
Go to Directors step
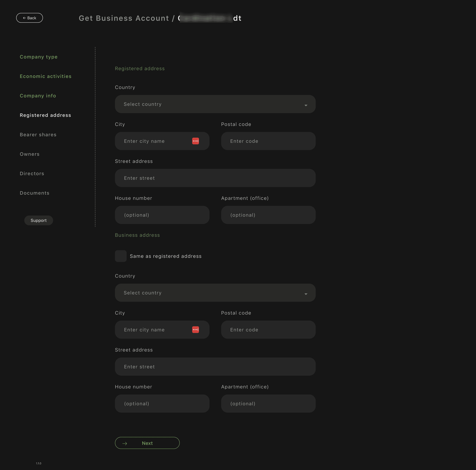point(32,174)
